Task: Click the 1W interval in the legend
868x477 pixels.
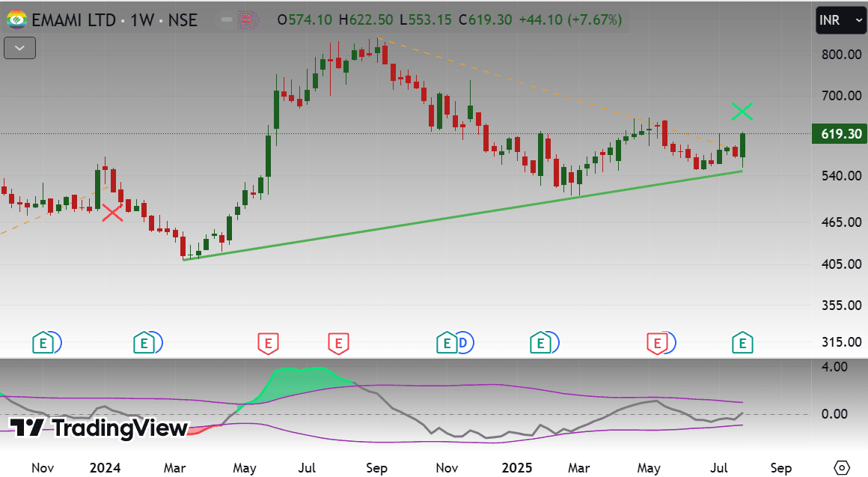Action: pos(141,20)
